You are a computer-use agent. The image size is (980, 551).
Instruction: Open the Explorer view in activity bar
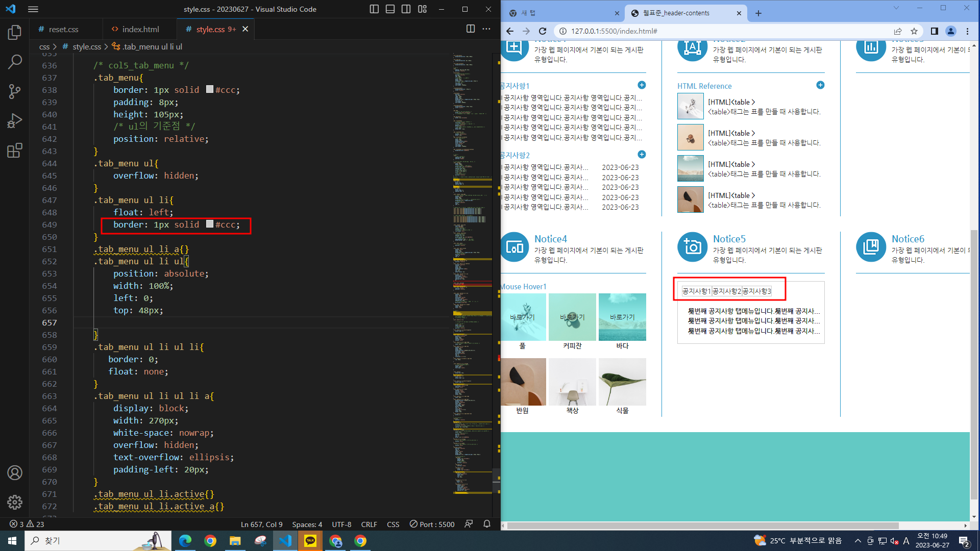(15, 33)
